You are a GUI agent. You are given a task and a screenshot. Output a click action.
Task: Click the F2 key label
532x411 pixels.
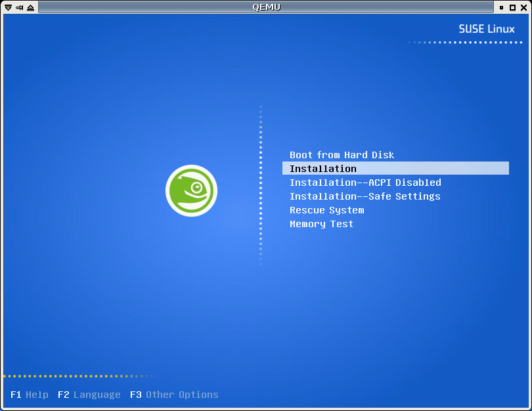pos(64,395)
